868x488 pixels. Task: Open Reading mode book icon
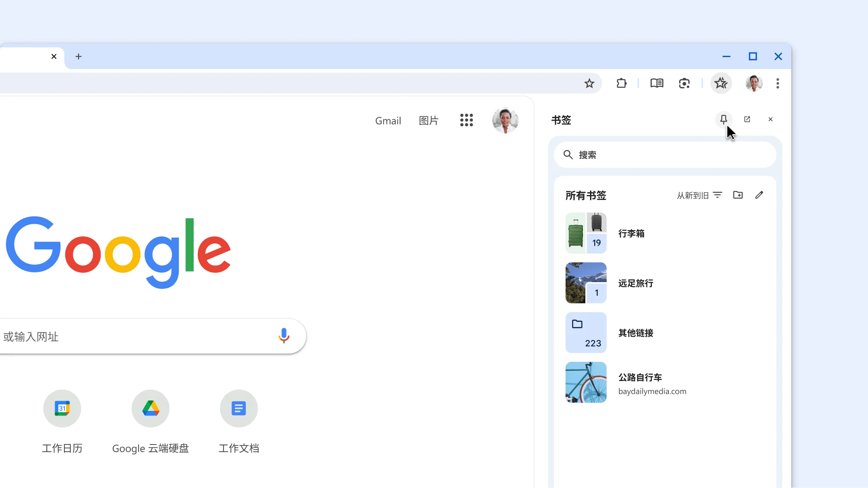tap(657, 84)
